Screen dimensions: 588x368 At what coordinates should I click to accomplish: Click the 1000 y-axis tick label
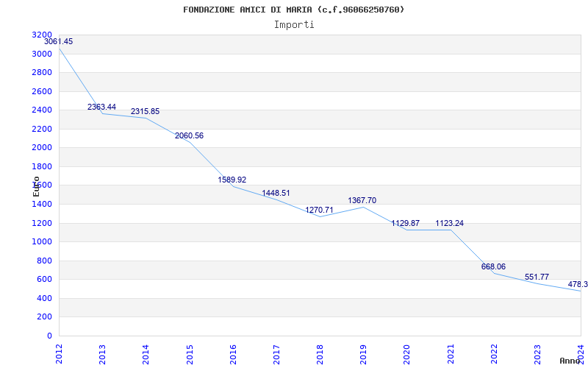tap(42, 242)
